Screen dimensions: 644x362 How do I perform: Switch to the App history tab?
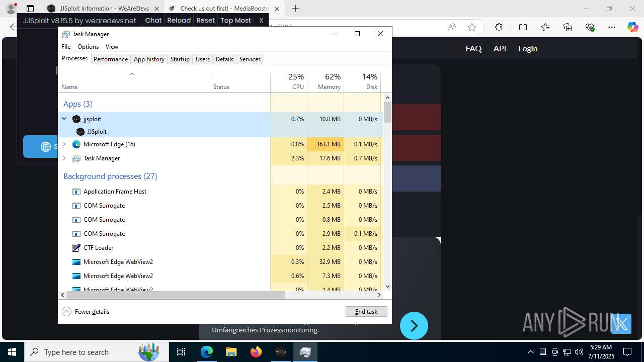coord(149,59)
